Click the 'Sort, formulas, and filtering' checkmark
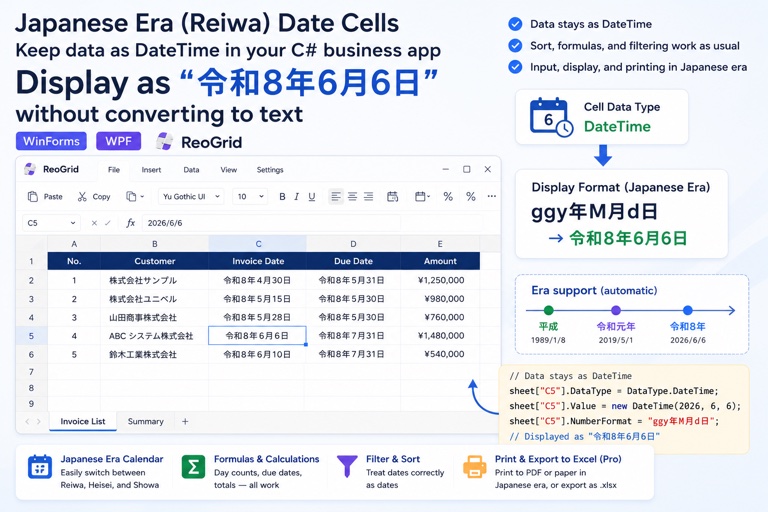The height and width of the screenshot is (512, 768). 515,46
